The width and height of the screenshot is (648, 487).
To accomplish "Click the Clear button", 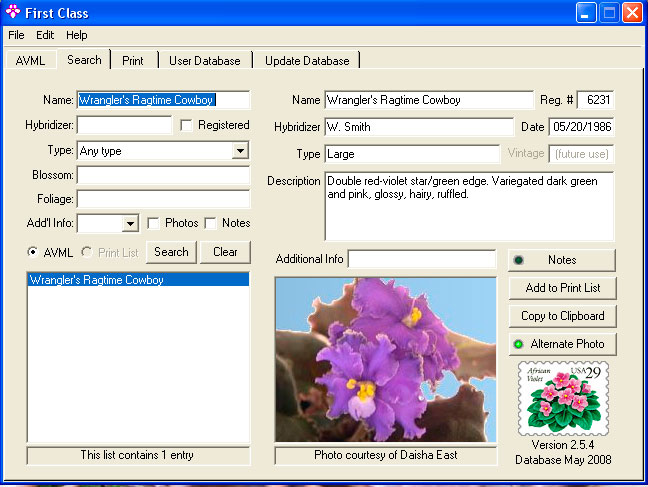I will [x=225, y=252].
